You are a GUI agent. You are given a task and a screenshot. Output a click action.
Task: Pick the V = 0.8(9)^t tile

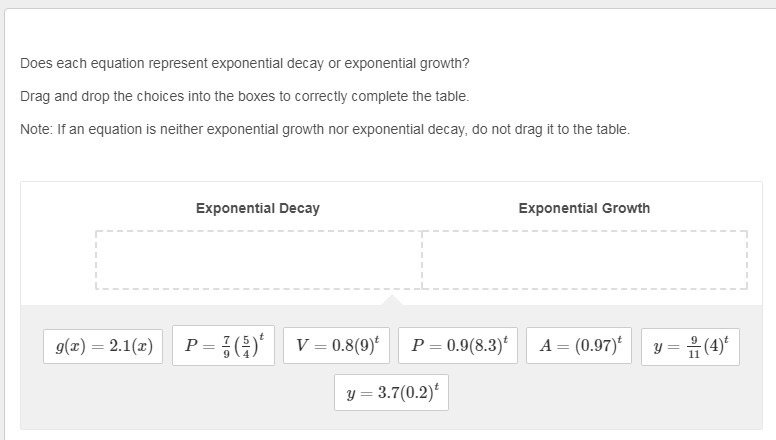pyautogui.click(x=338, y=345)
